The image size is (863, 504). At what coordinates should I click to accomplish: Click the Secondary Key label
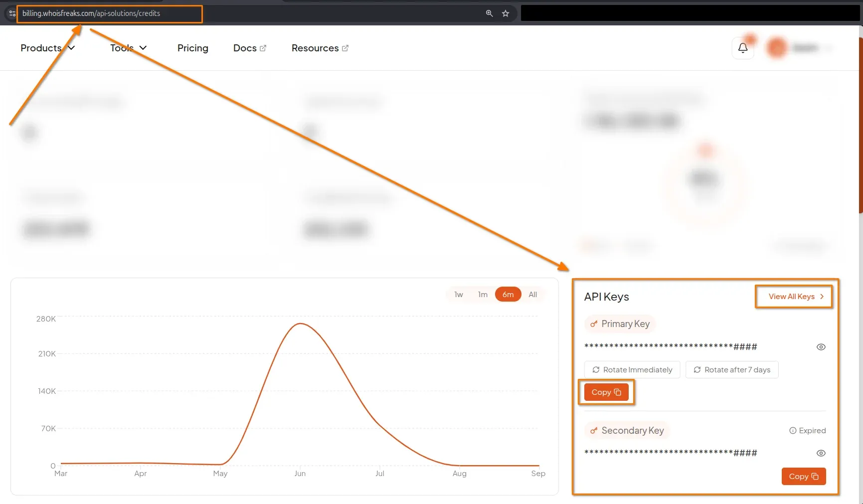tap(633, 430)
